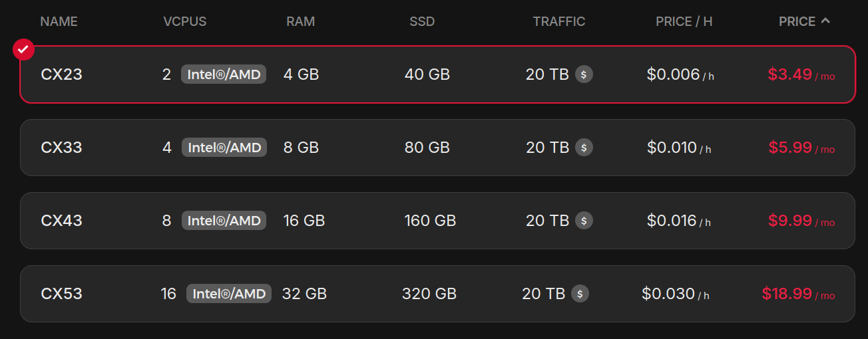Click the red checkmark on CX23

point(23,50)
